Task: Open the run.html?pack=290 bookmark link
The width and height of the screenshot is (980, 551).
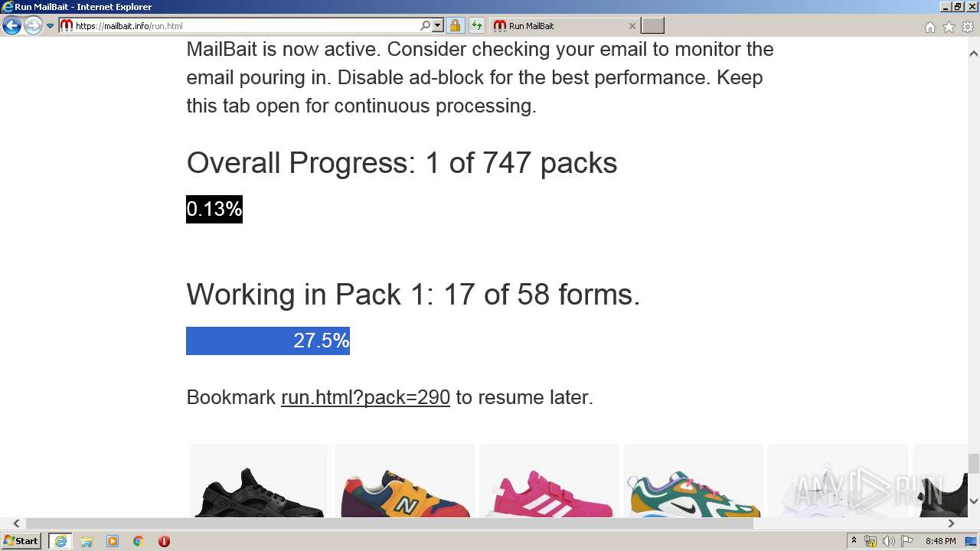Action: (x=365, y=397)
